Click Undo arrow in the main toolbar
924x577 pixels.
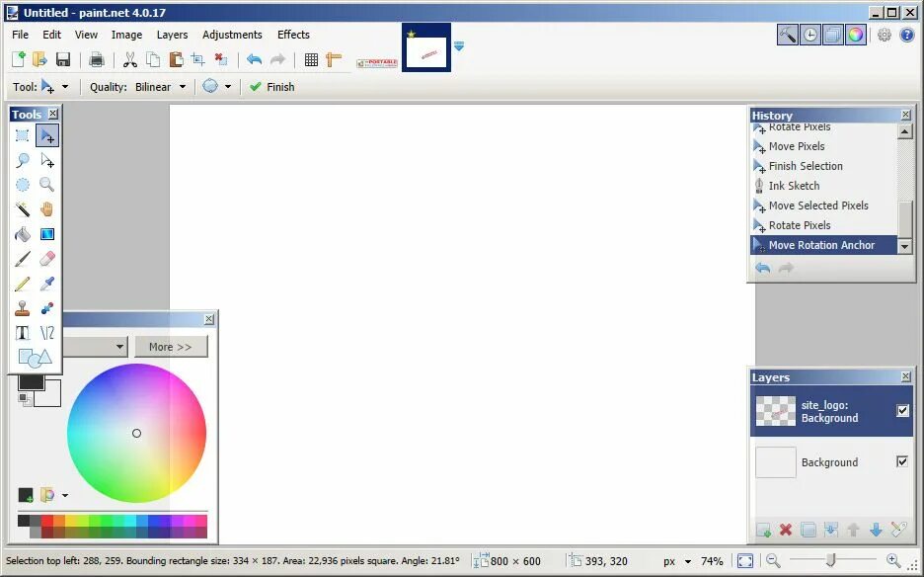pos(254,59)
